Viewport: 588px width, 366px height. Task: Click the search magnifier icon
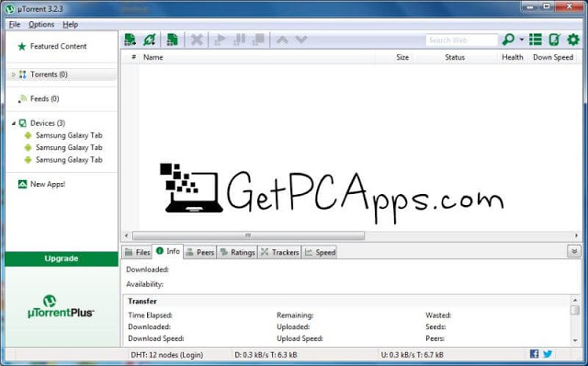pyautogui.click(x=508, y=40)
